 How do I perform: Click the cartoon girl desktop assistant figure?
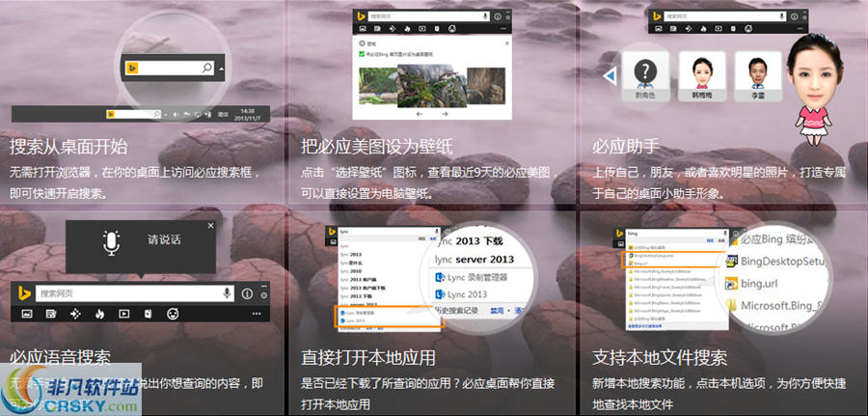[x=814, y=92]
